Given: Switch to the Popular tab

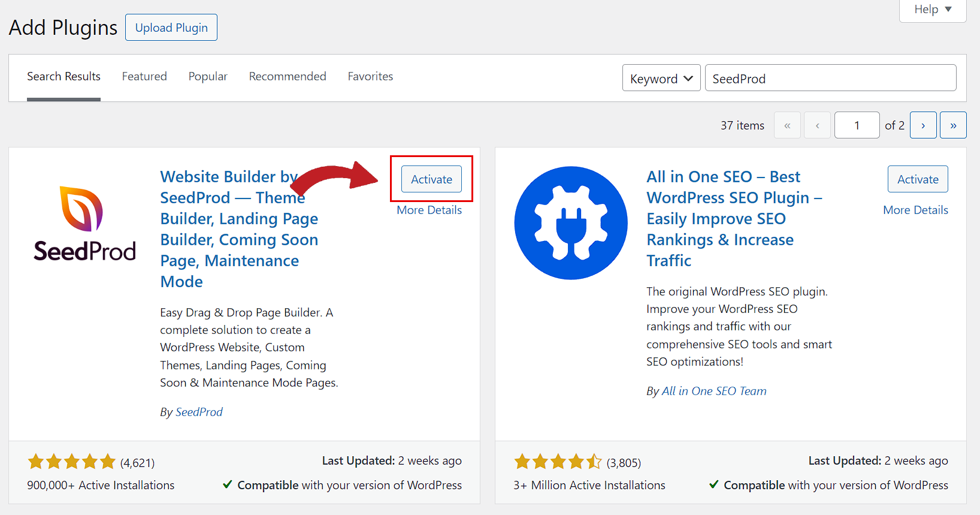Looking at the screenshot, I should tap(208, 76).
